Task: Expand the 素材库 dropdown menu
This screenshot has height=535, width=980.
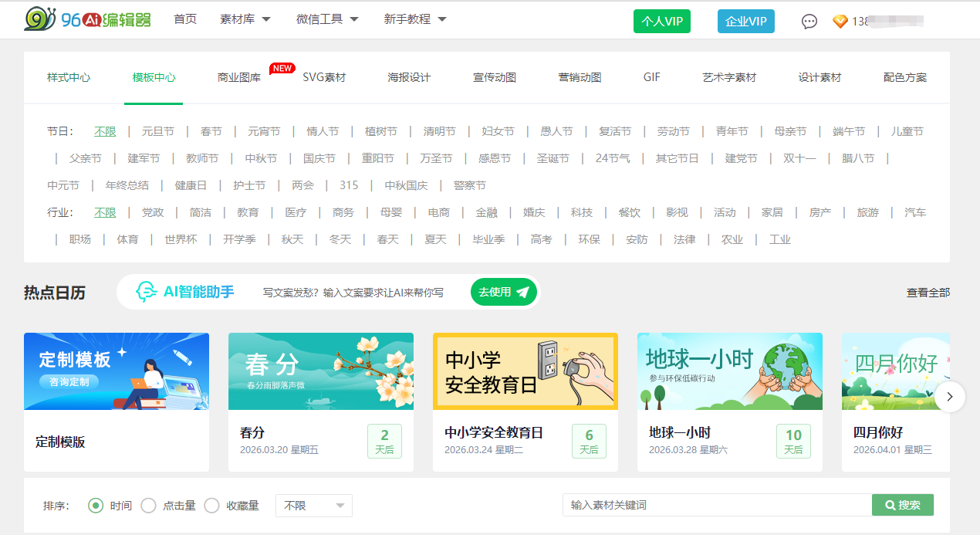Action: click(x=245, y=19)
